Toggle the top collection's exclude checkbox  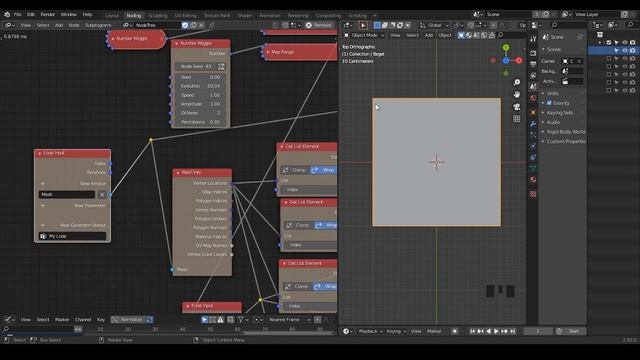coord(609,42)
